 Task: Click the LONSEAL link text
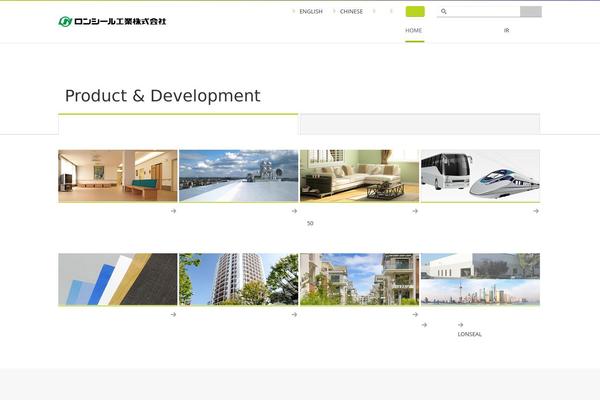(x=470, y=334)
